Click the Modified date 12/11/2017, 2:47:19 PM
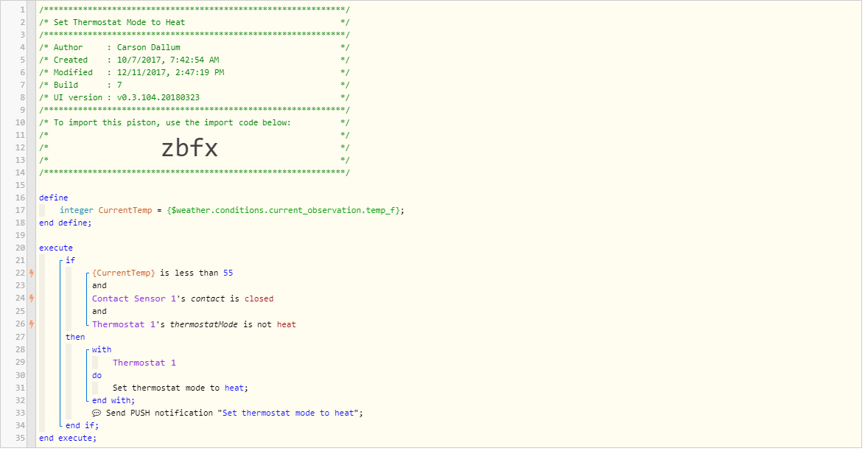 click(170, 72)
